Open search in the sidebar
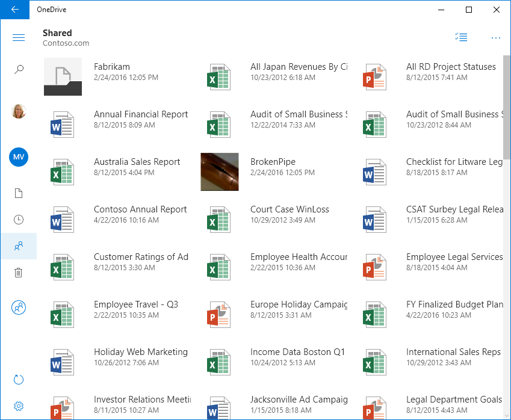This screenshot has height=420, width=511. 18,69
